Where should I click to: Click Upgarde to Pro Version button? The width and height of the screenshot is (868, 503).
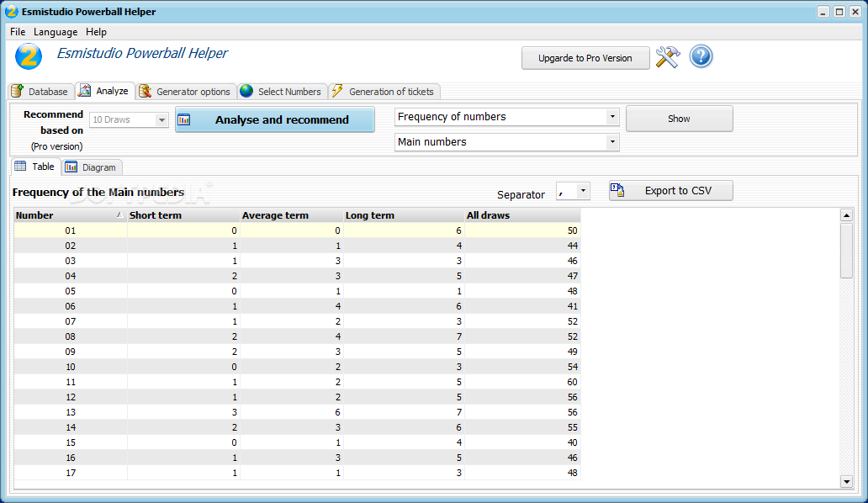585,58
